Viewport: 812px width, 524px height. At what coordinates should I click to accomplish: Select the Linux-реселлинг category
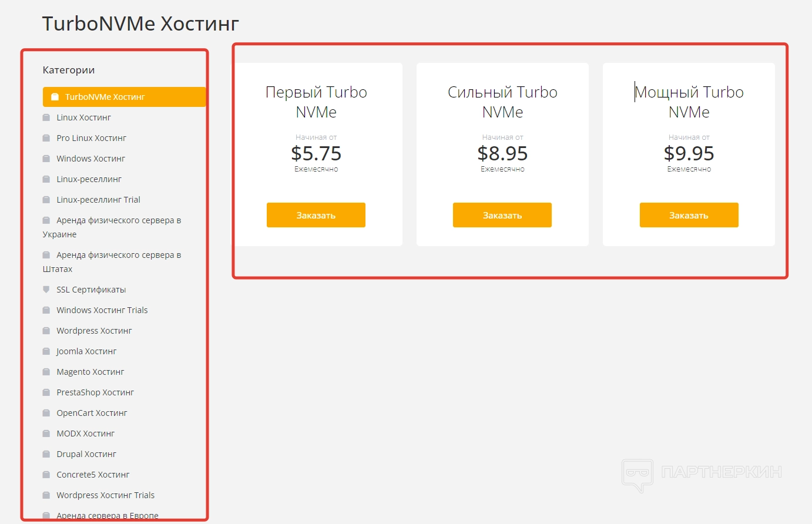point(89,179)
